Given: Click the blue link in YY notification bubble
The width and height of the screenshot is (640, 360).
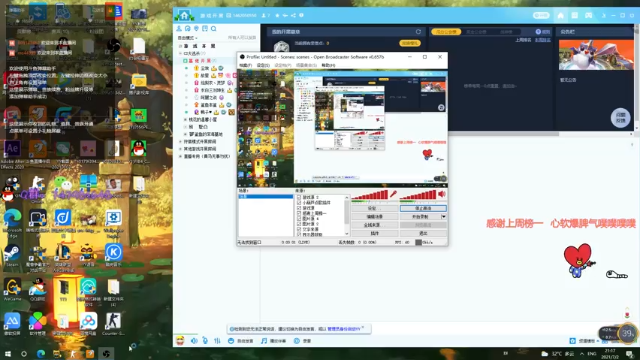Looking at the screenshot, I should pyautogui.click(x=344, y=329).
